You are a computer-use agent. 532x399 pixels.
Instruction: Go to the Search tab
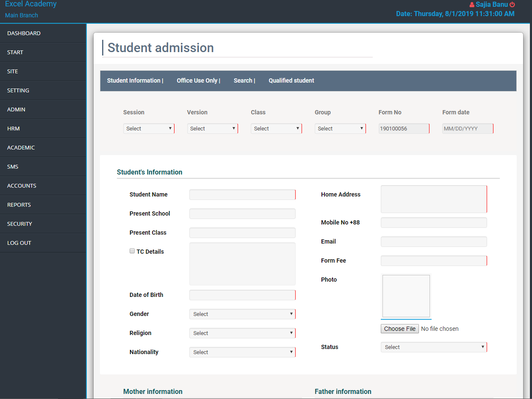243,80
